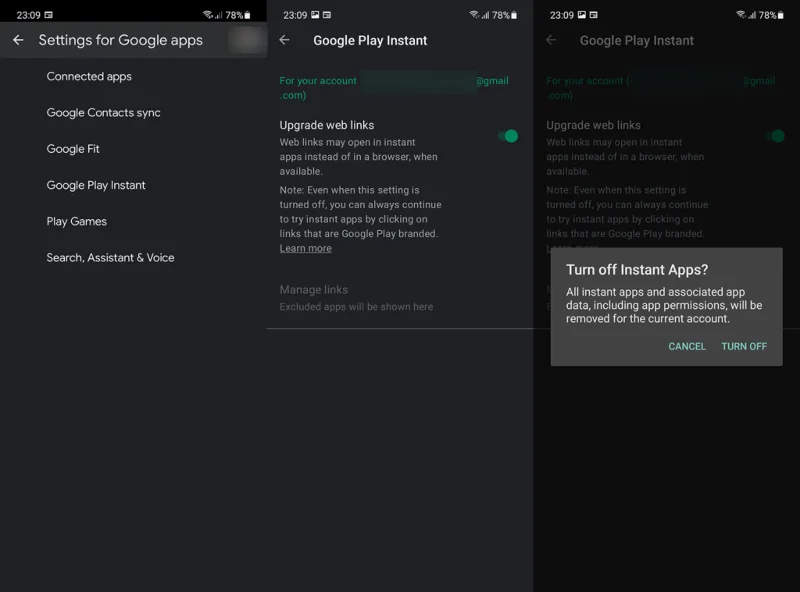
Task: Tap Turn off Instant Apps? dialog title
Action: (637, 269)
